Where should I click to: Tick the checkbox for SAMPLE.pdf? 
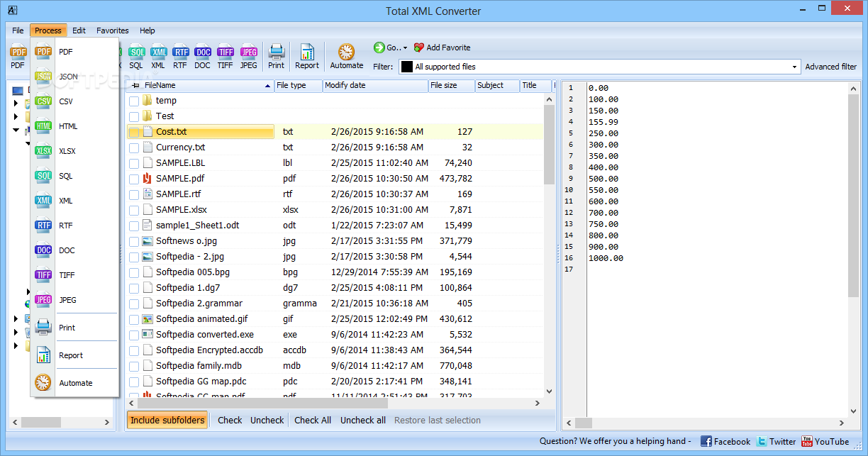tap(134, 179)
